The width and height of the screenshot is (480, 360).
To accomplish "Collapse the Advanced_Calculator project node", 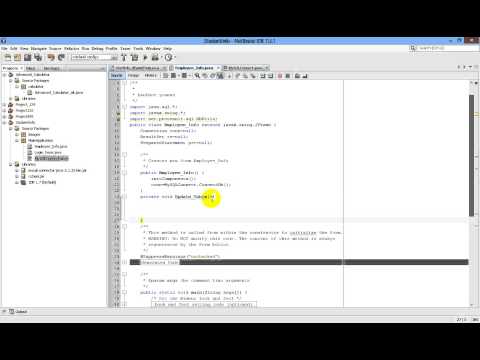I will point(5,75).
